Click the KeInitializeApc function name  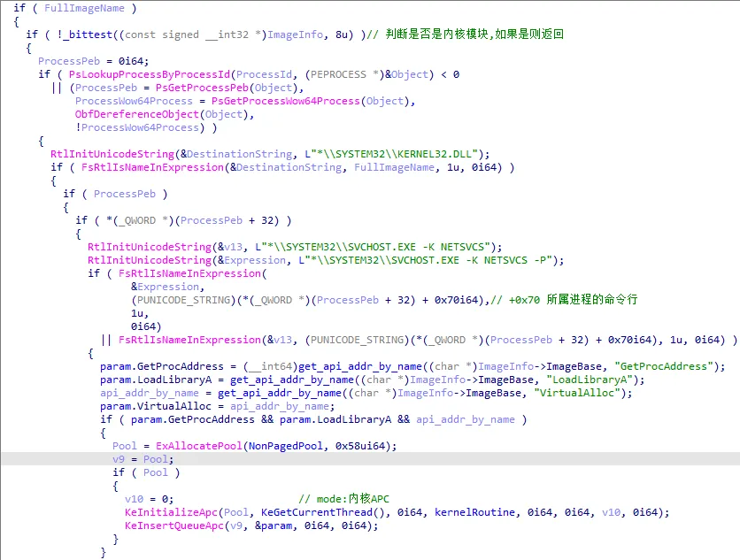tap(171, 512)
